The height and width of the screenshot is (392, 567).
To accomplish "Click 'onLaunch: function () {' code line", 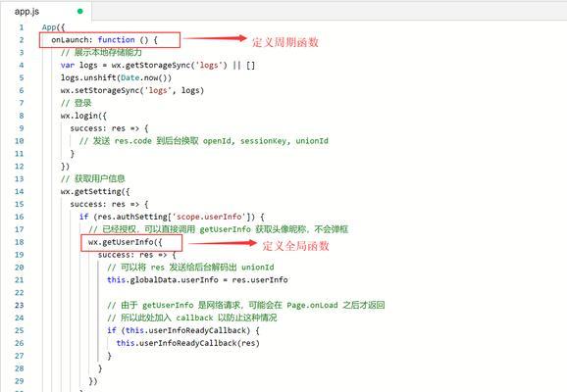I will pos(104,40).
